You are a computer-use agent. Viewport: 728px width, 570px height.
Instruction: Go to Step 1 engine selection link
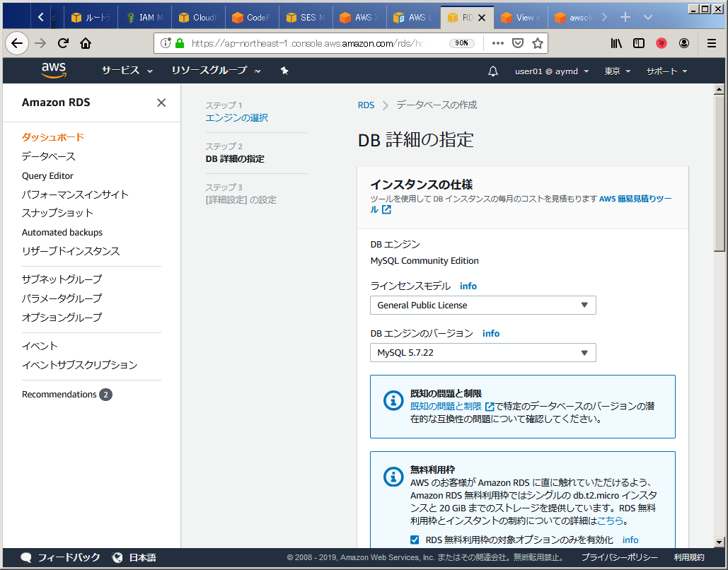coord(237,118)
